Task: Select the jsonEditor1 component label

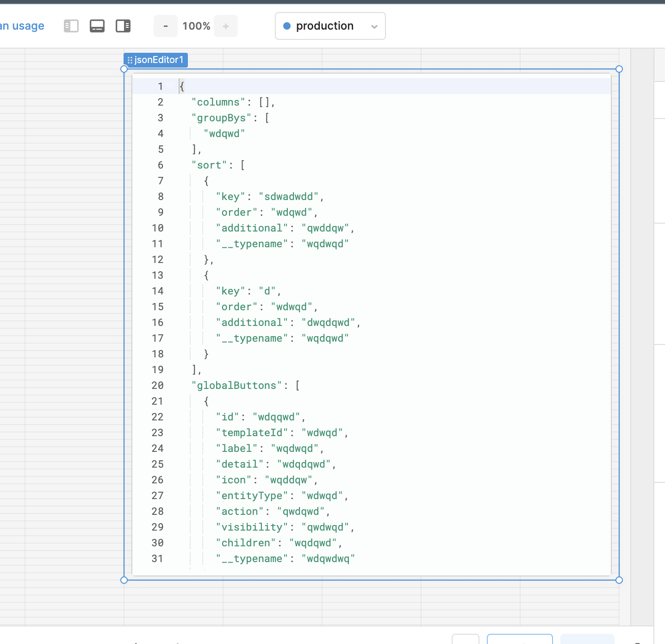Action: [x=159, y=60]
